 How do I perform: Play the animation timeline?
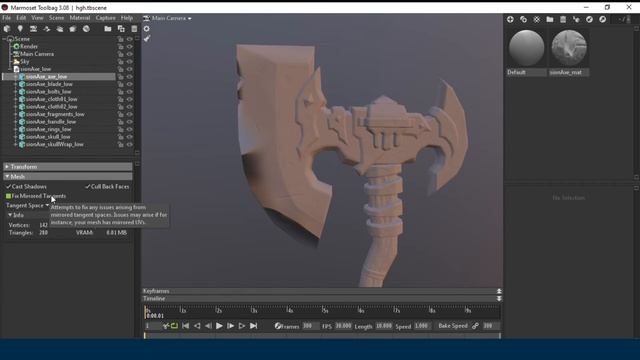219,326
